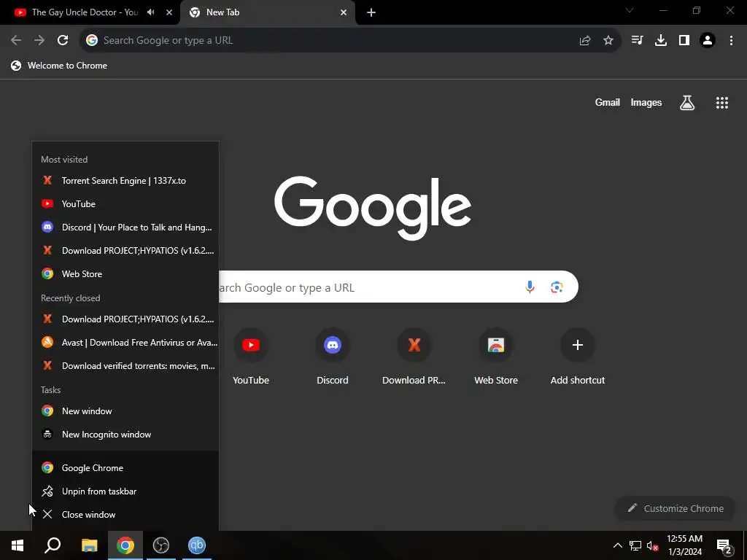Click the forward navigation arrow

coord(39,41)
